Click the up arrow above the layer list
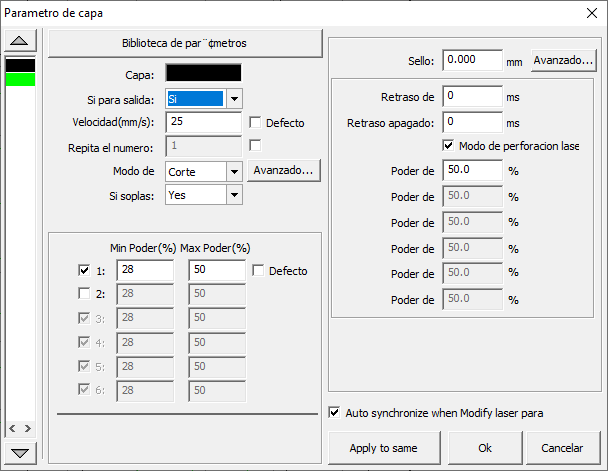Image resolution: width=608 pixels, height=471 pixels. pos(20,41)
